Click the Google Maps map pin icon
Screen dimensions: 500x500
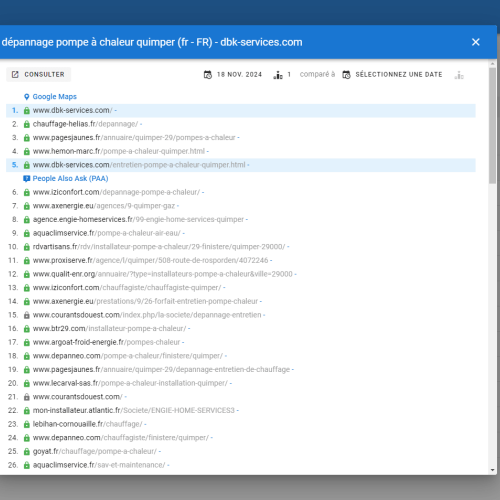(x=27, y=97)
